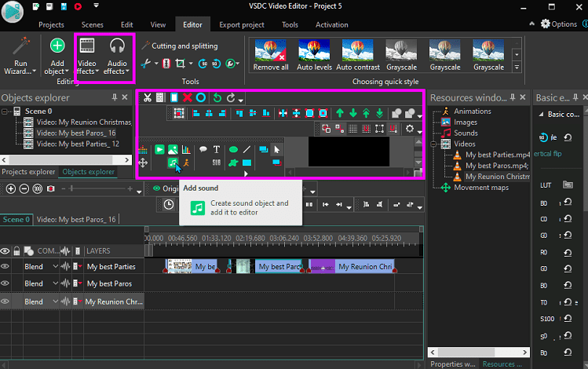Open the Options settings button
The image size is (588, 369).
(559, 24)
